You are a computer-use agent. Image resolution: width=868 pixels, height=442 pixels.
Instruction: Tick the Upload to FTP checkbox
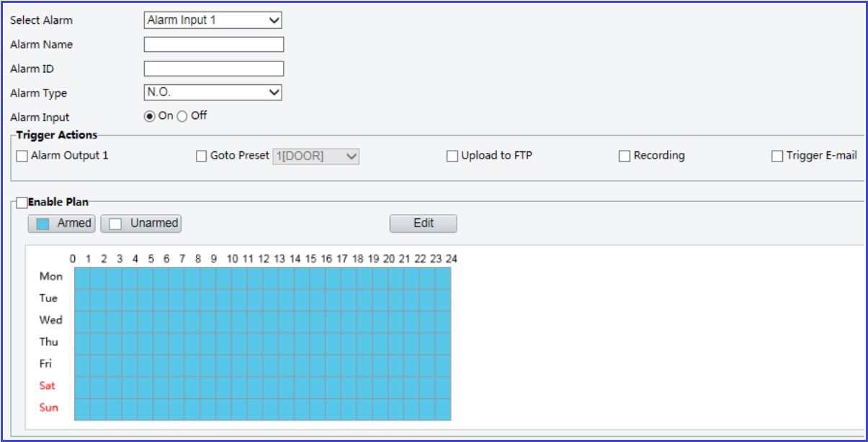(x=452, y=156)
